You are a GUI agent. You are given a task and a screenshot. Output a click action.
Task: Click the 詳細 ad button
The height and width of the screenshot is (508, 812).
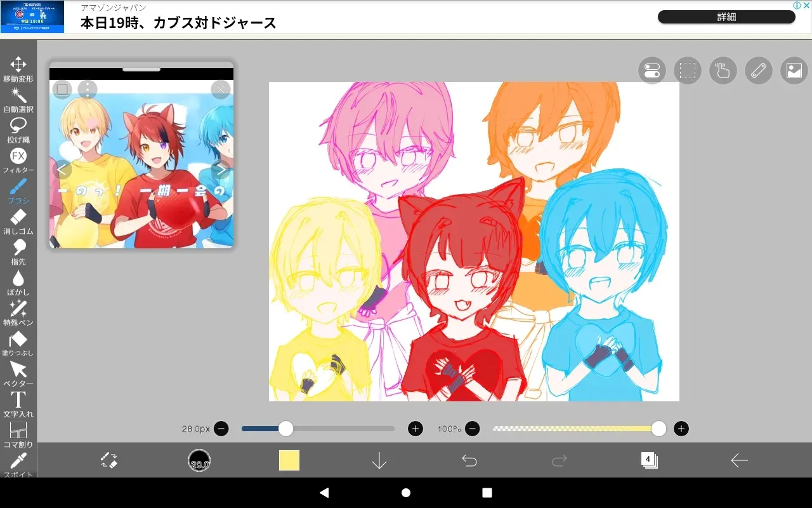726,17
